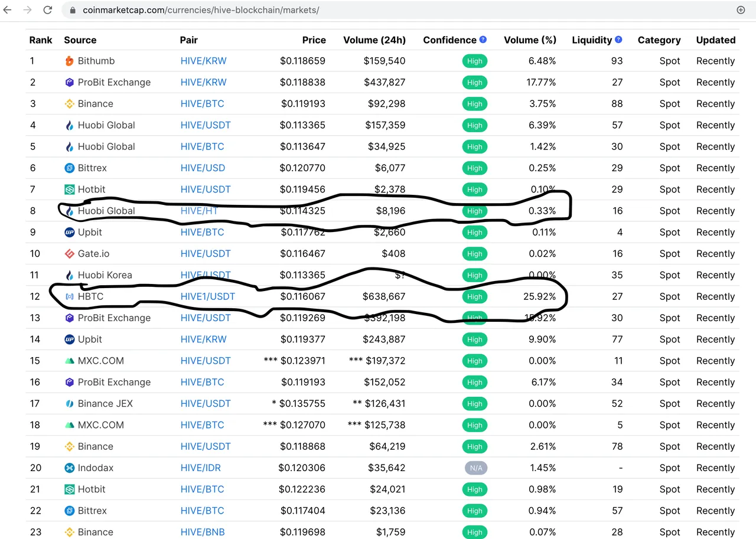
Task: Click the Huobi Global logo in row 4
Action: tap(69, 125)
